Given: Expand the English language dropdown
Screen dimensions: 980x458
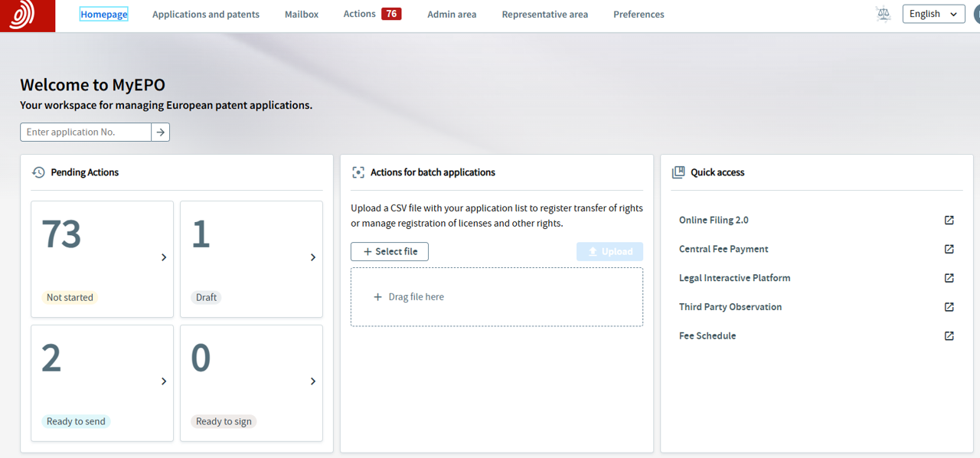Looking at the screenshot, I should (933, 14).
